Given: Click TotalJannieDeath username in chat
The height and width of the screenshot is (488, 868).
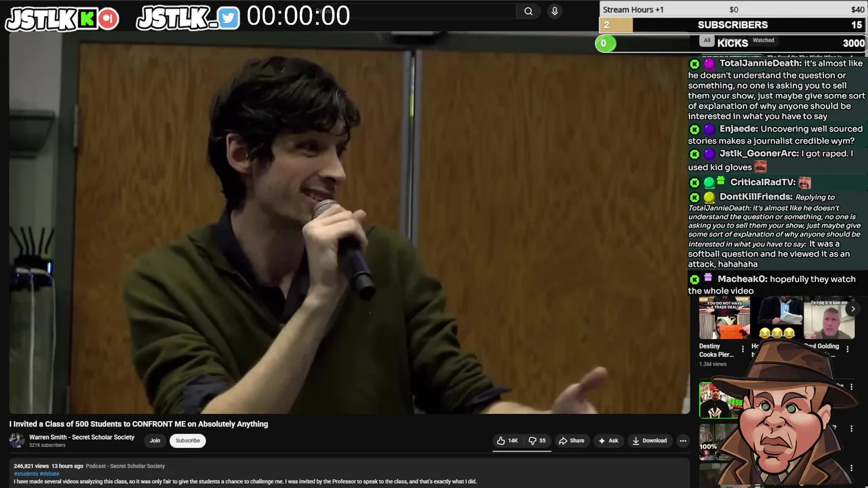Looking at the screenshot, I should tap(760, 63).
